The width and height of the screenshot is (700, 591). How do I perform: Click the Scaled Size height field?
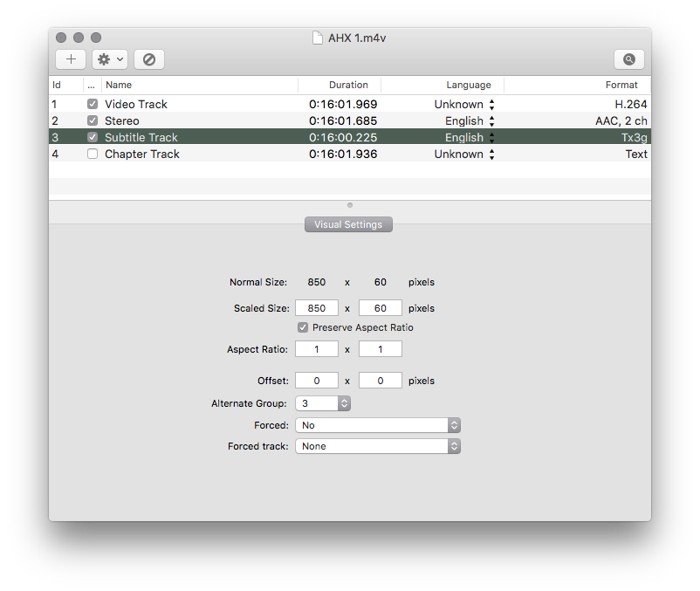(x=381, y=308)
